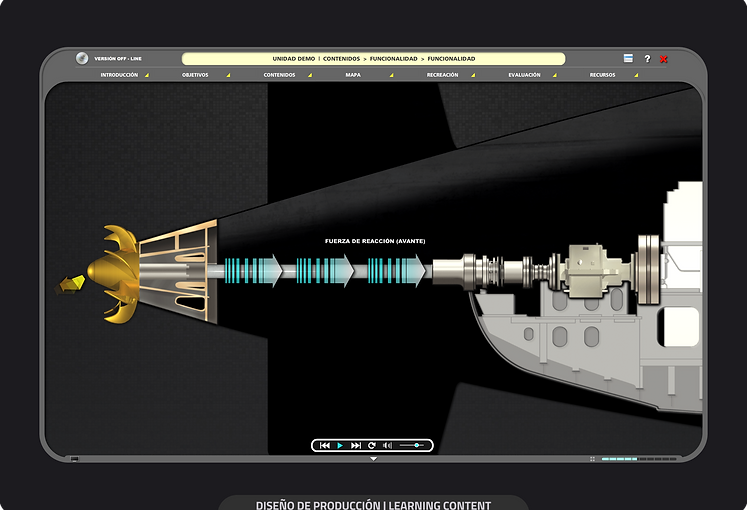
Task: Open the four-dot grid icon in the bottom bar
Action: pos(592,459)
